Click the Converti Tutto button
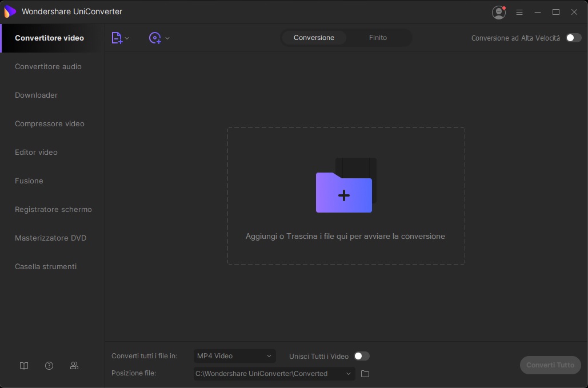The image size is (588, 388). click(550, 365)
